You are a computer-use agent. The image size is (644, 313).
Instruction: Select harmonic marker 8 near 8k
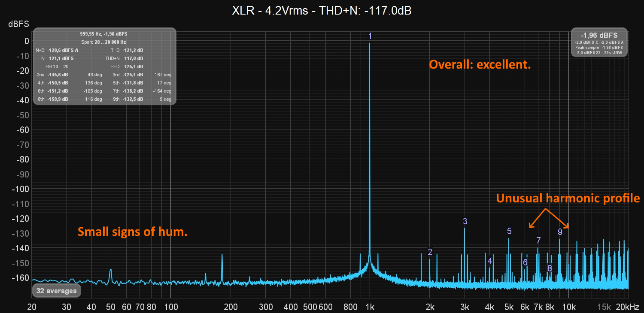[550, 268]
